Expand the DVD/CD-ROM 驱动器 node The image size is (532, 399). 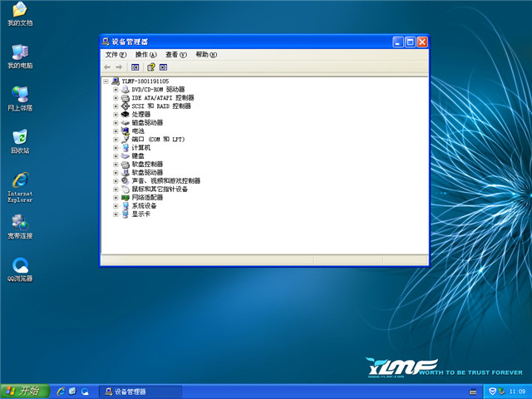point(116,90)
